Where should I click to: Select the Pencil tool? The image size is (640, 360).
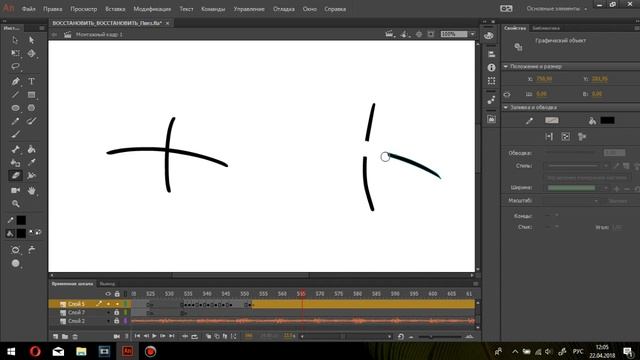15,121
